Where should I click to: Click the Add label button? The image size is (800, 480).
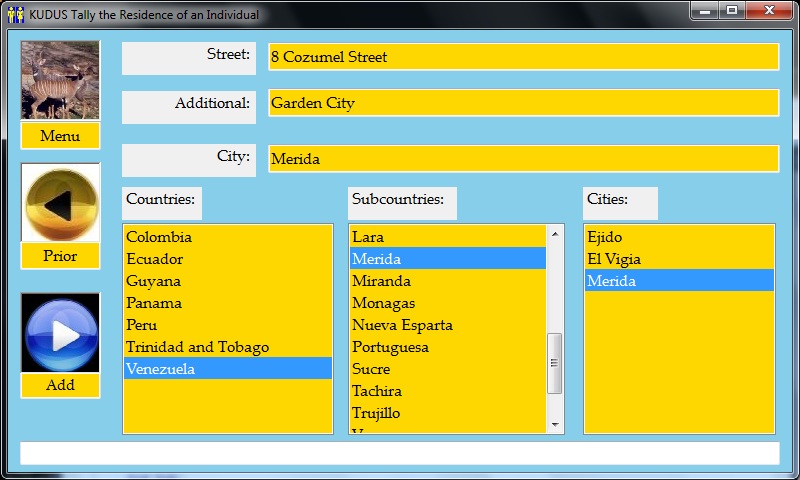[60, 385]
